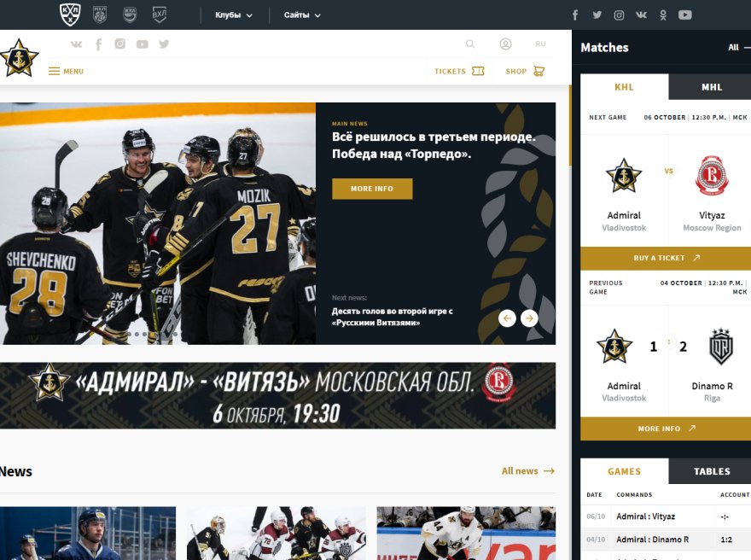Expand the hamburger MENU
The height and width of the screenshot is (560, 751).
[x=63, y=71]
